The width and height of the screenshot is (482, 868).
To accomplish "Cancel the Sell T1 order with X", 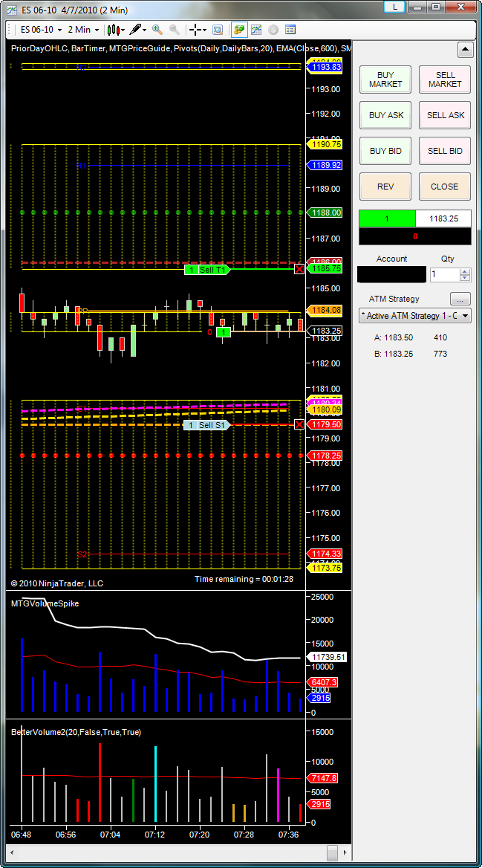I will pyautogui.click(x=299, y=269).
